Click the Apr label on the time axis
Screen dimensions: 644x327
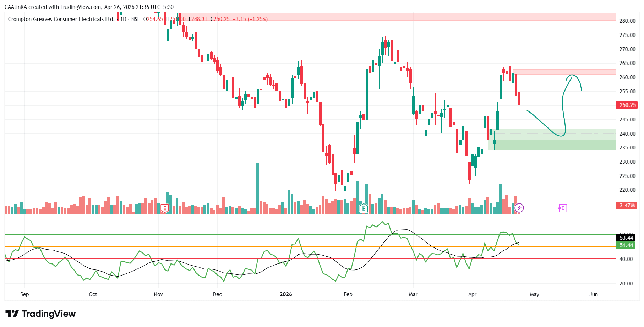472,294
